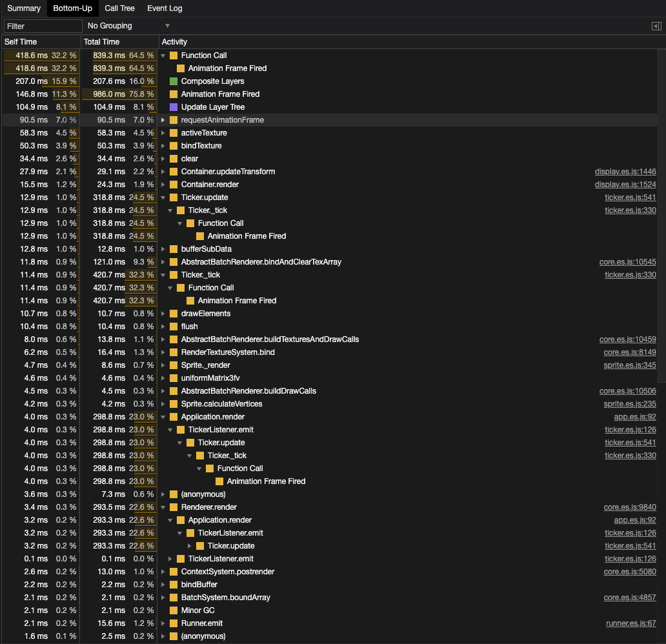
Task: Click the 986.0 ms total time cell
Action: click(119, 94)
